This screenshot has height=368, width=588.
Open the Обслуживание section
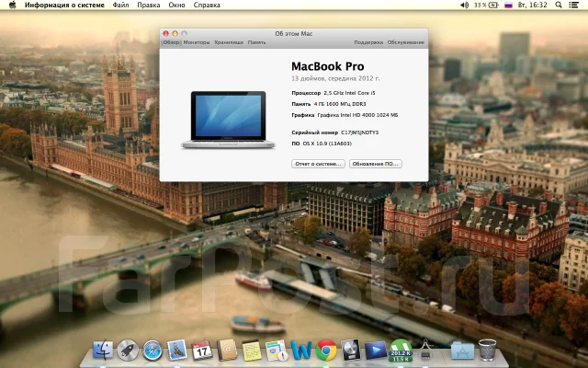(x=406, y=42)
